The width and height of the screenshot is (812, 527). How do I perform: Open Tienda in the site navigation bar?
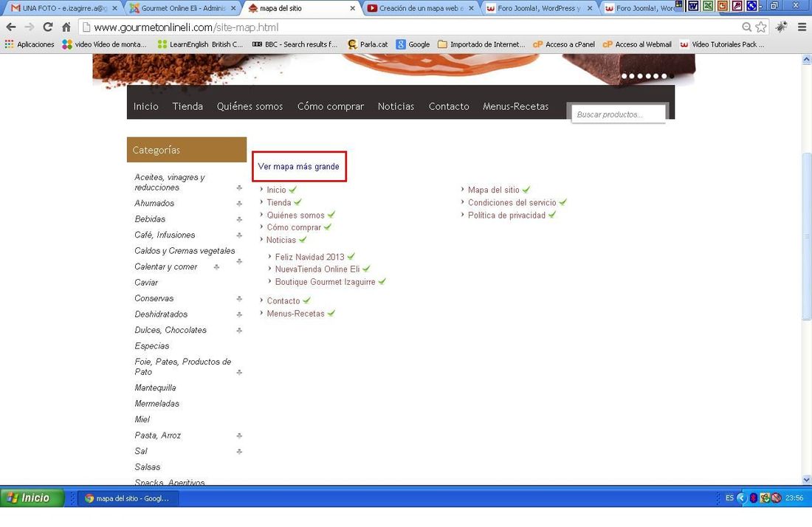coord(187,106)
